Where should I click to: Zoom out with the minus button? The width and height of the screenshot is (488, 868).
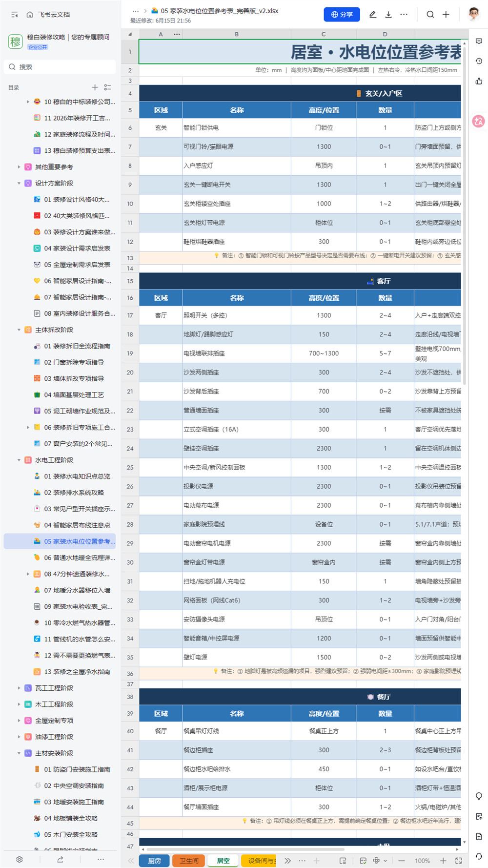401,861
